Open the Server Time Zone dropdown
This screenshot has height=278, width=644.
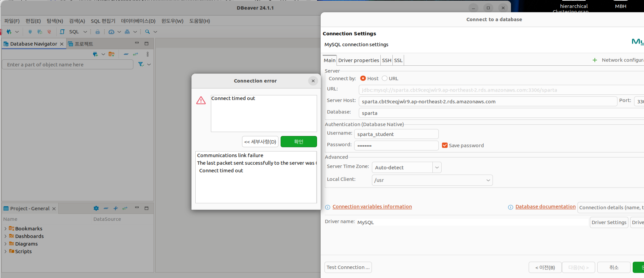tap(437, 167)
